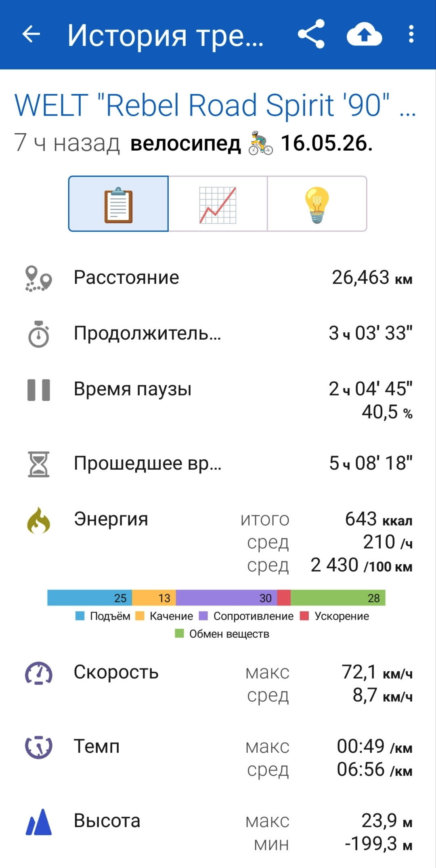
Task: Tap the distance map-pin icon
Action: (x=38, y=278)
